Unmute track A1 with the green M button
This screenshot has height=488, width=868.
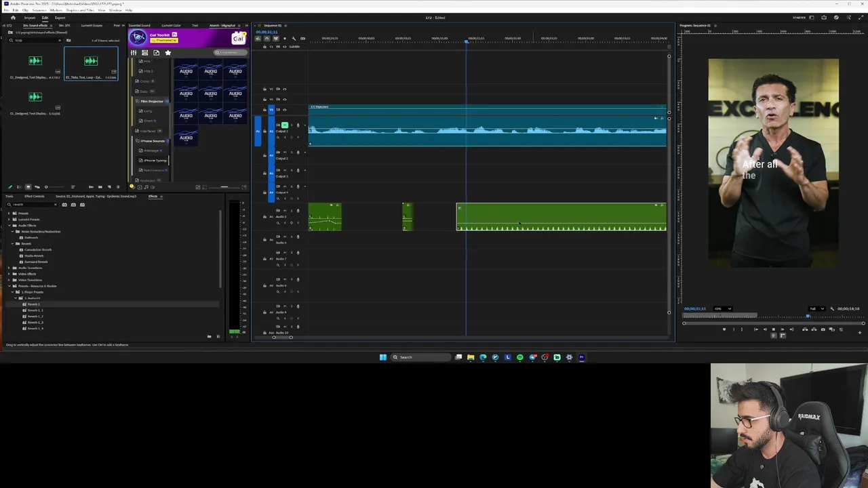[285, 125]
